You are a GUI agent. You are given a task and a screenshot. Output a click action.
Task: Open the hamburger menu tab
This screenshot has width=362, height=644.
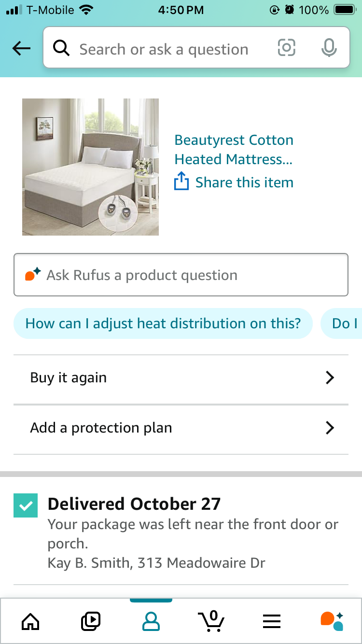click(272, 621)
